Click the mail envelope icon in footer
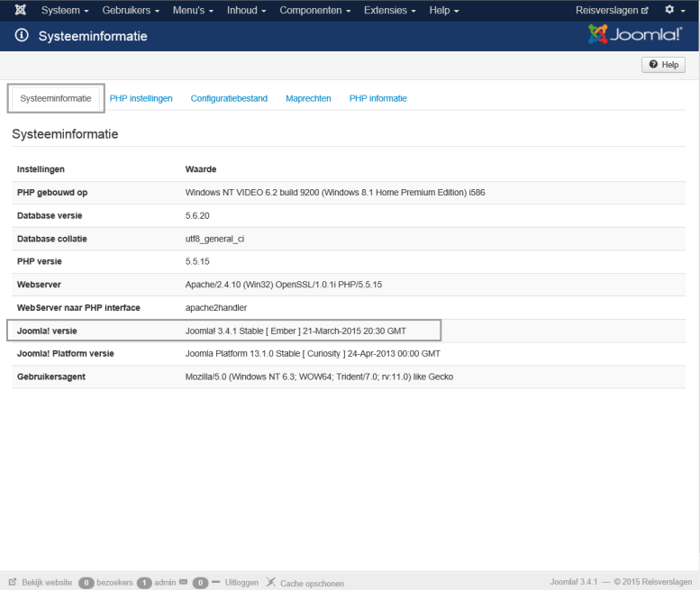The image size is (700, 590). click(x=183, y=583)
